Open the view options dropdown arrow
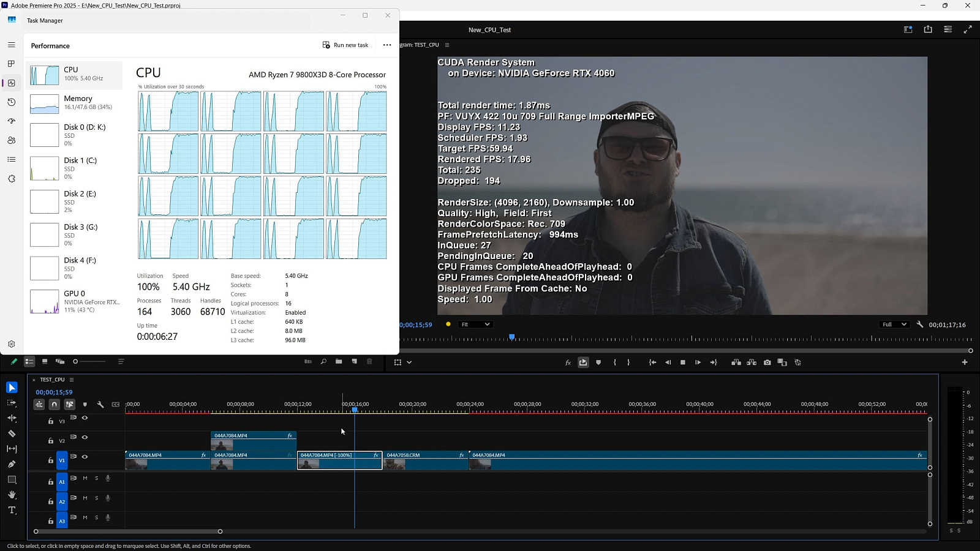Viewport: 980px width, 551px height. point(409,362)
